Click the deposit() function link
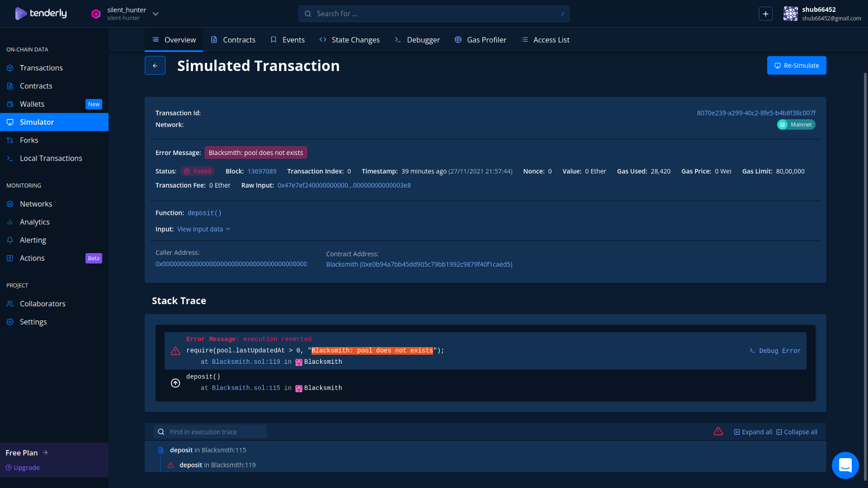The image size is (868, 488). (x=205, y=213)
